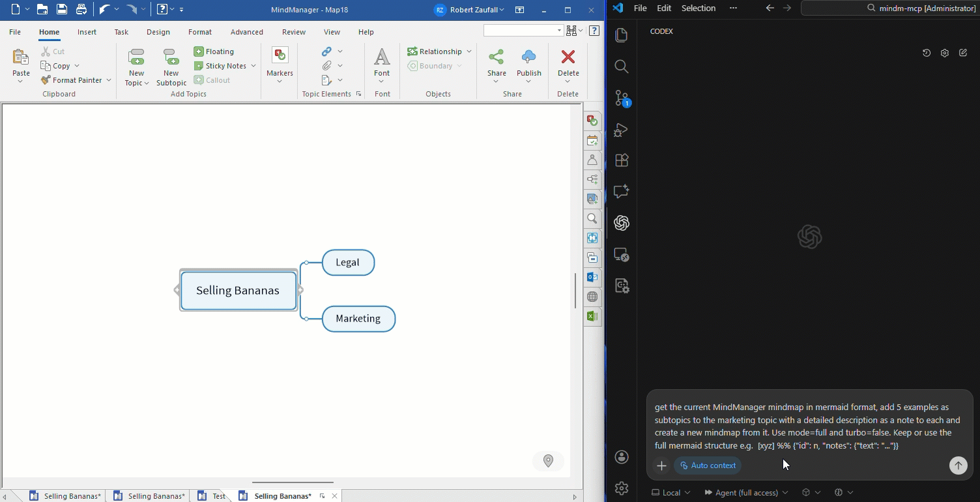Click the Outlook icon in right sidebar
The image size is (980, 502).
592,277
